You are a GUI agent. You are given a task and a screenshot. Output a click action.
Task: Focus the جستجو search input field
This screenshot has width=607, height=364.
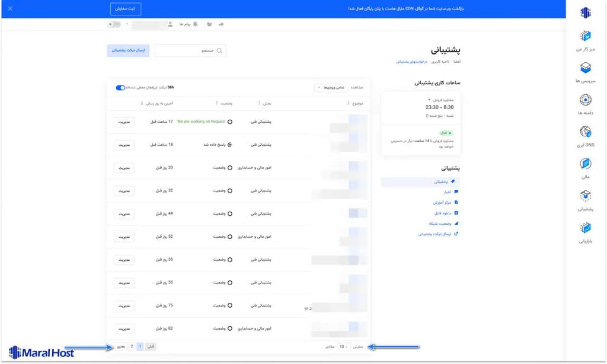coord(190,51)
